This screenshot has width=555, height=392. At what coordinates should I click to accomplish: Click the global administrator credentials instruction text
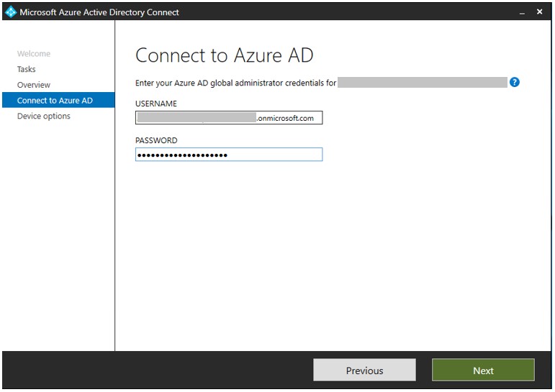(x=235, y=83)
